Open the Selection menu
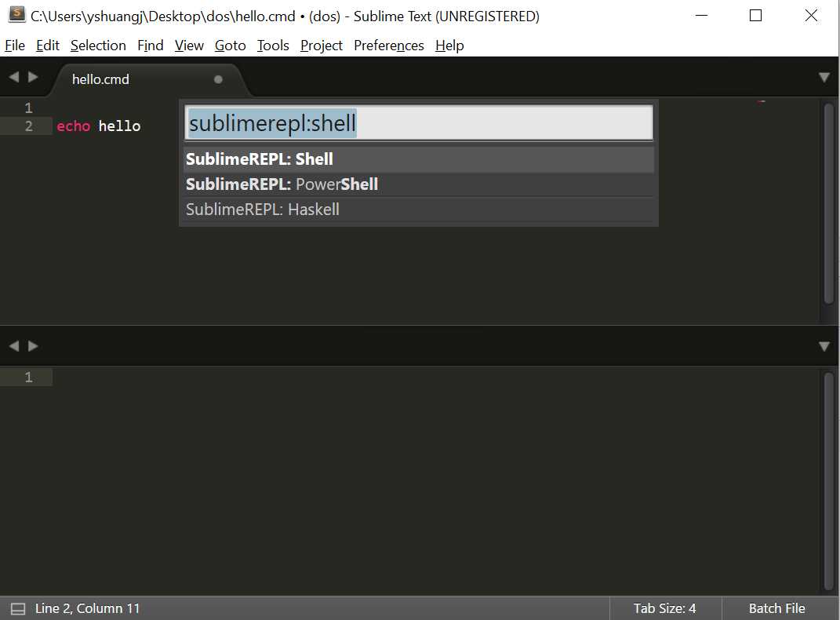 pos(98,46)
